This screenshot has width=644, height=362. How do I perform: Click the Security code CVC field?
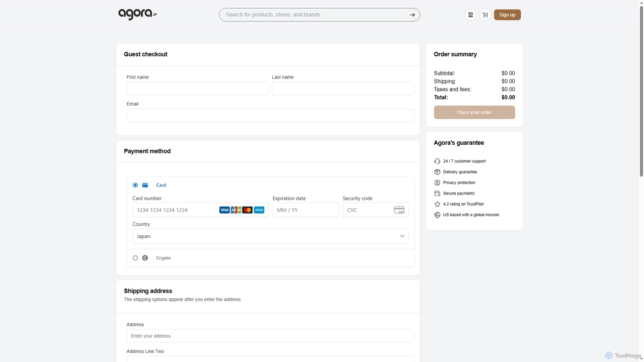(376, 210)
